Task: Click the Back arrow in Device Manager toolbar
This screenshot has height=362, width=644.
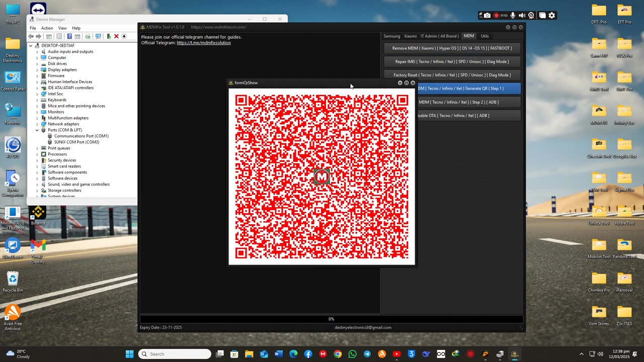Action: tap(31, 36)
